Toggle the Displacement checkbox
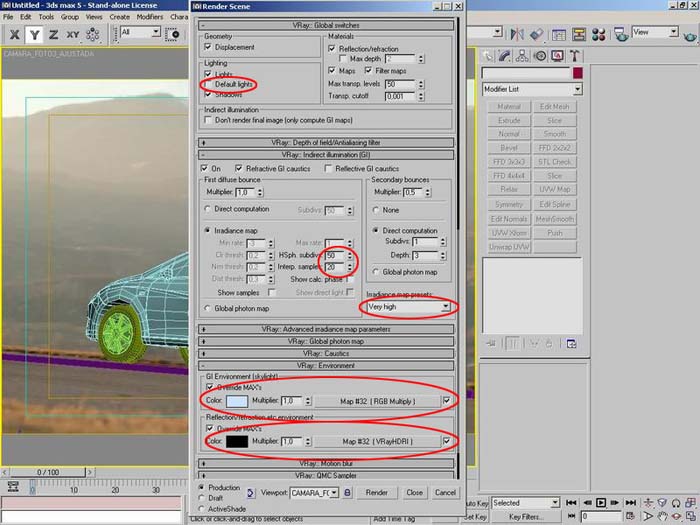 point(208,47)
